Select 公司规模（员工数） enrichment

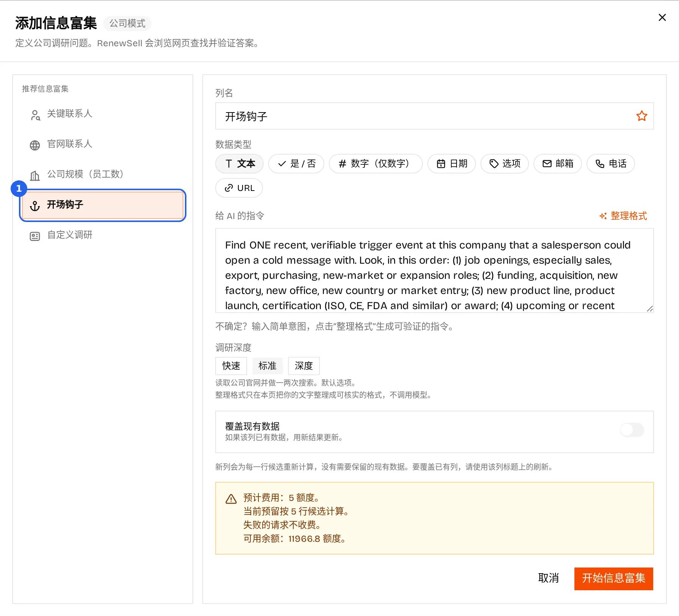(x=102, y=174)
